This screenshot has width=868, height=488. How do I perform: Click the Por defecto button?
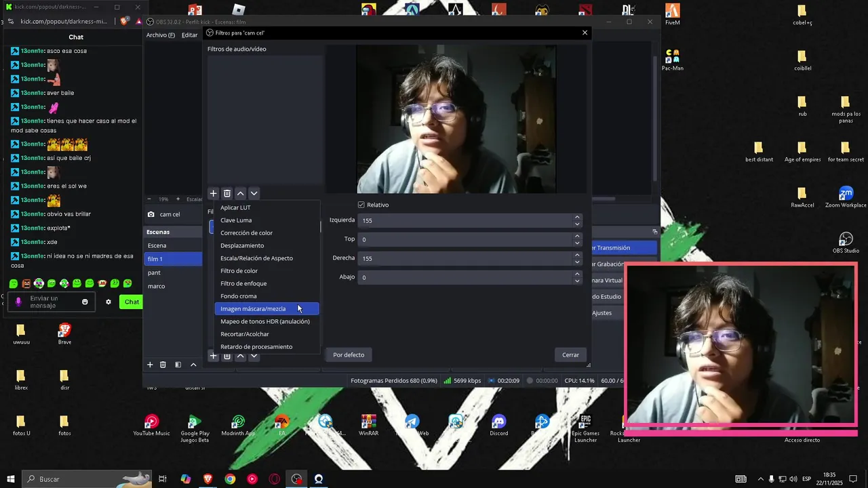(x=349, y=354)
